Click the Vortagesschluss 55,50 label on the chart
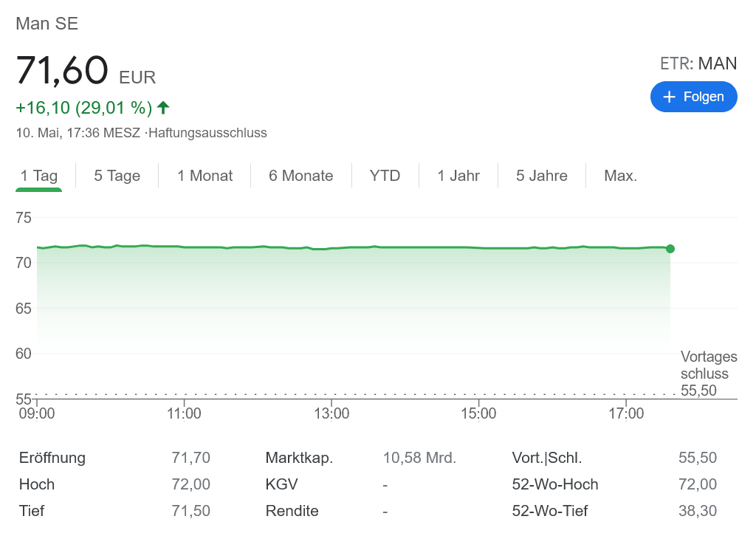This screenshot has width=756, height=536. (x=708, y=374)
